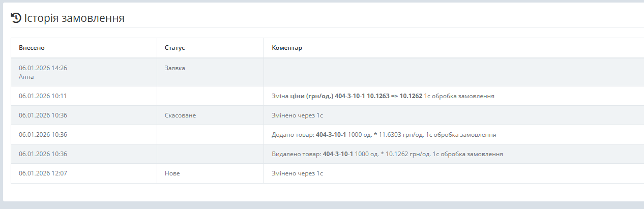Select the "Скасоване" status cell
Image resolution: width=644 pixels, height=209 pixels.
[x=180, y=115]
